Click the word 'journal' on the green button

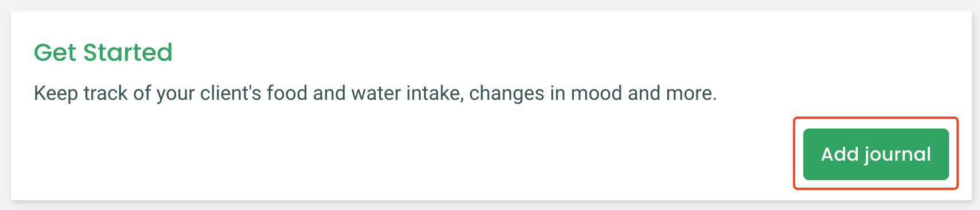(x=897, y=154)
